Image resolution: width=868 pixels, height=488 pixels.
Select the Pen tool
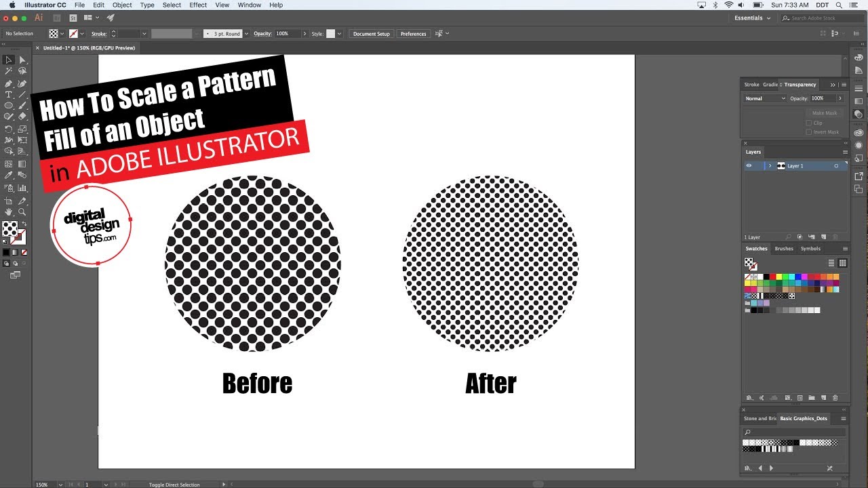[x=8, y=83]
